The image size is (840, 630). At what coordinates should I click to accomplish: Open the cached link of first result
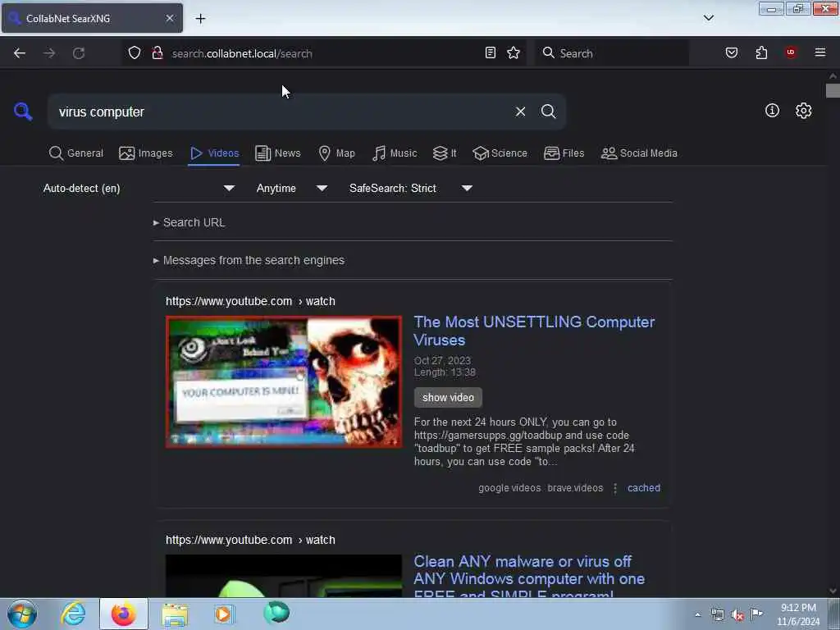point(644,488)
